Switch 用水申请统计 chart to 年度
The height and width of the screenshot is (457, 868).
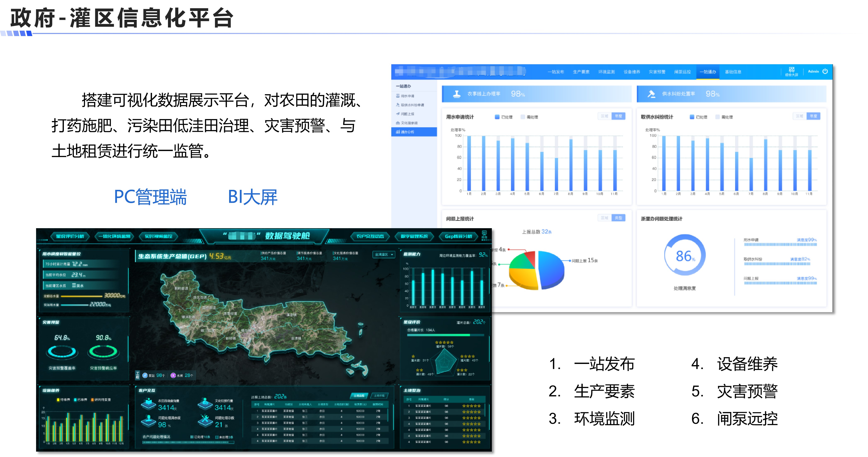point(618,116)
